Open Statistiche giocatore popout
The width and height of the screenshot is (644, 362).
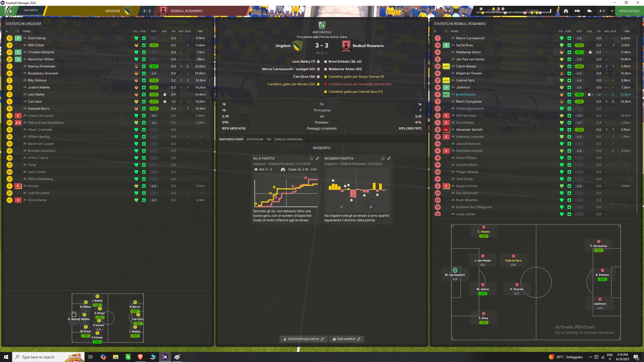click(x=303, y=339)
